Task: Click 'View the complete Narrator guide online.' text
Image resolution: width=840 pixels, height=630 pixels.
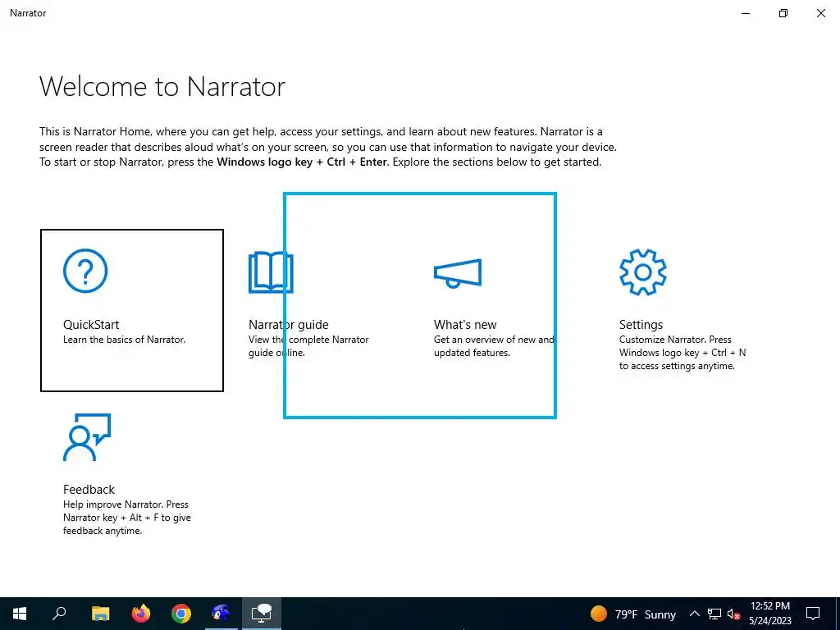Action: (308, 346)
